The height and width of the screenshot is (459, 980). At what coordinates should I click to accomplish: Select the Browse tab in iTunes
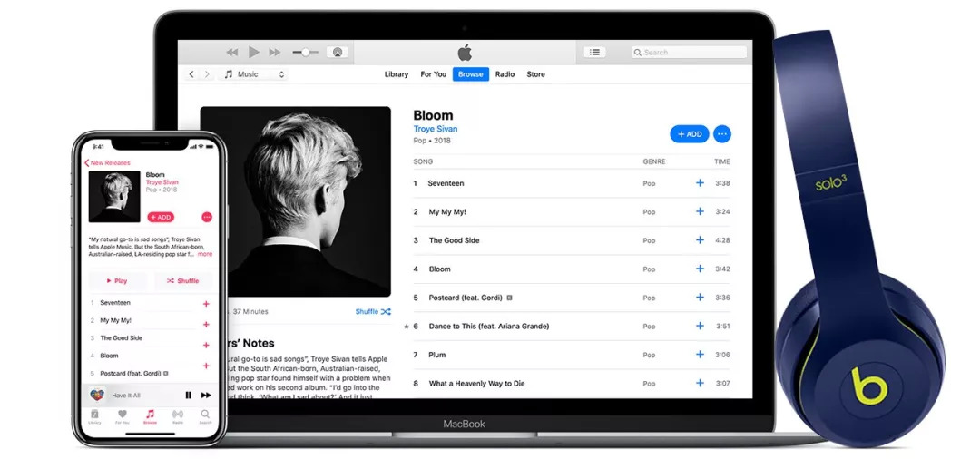coord(471,74)
